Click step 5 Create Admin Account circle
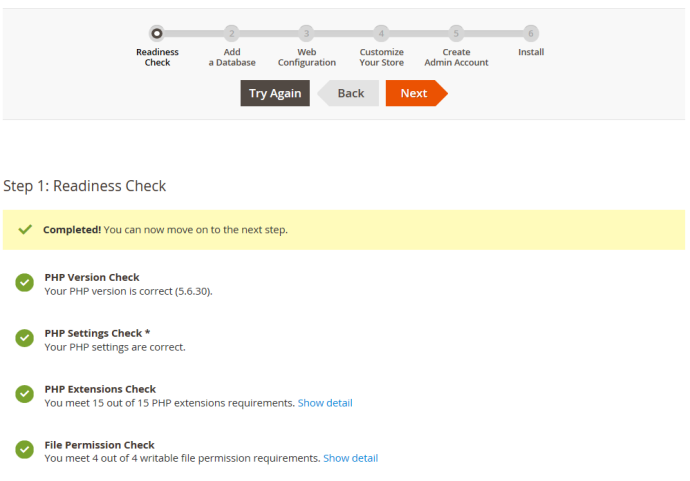The height and width of the screenshot is (481, 690). pyautogui.click(x=456, y=33)
